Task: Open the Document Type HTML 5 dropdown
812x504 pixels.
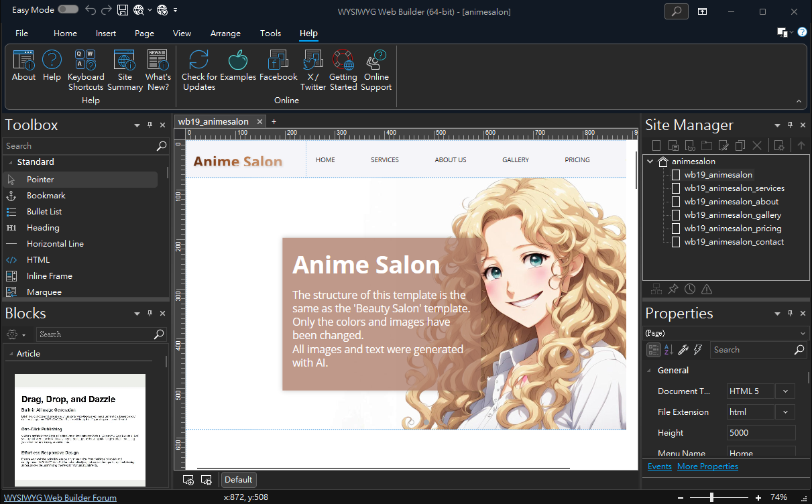Action: tap(785, 391)
